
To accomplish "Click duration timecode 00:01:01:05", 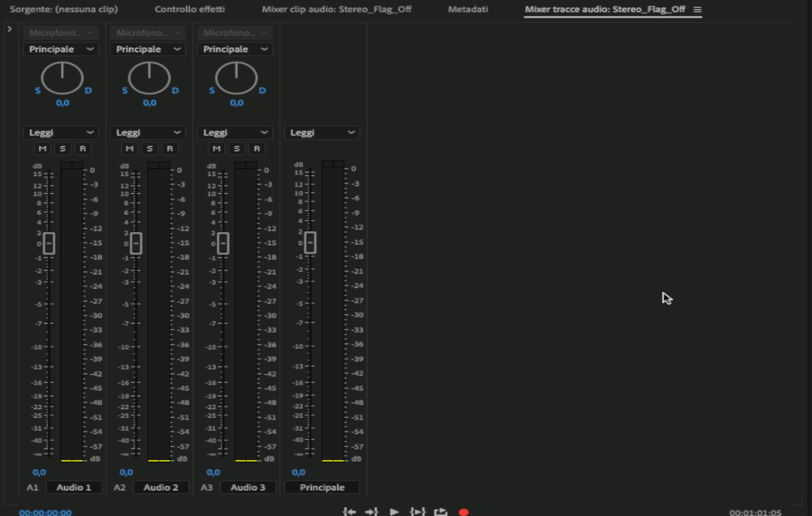I will click(x=755, y=513).
